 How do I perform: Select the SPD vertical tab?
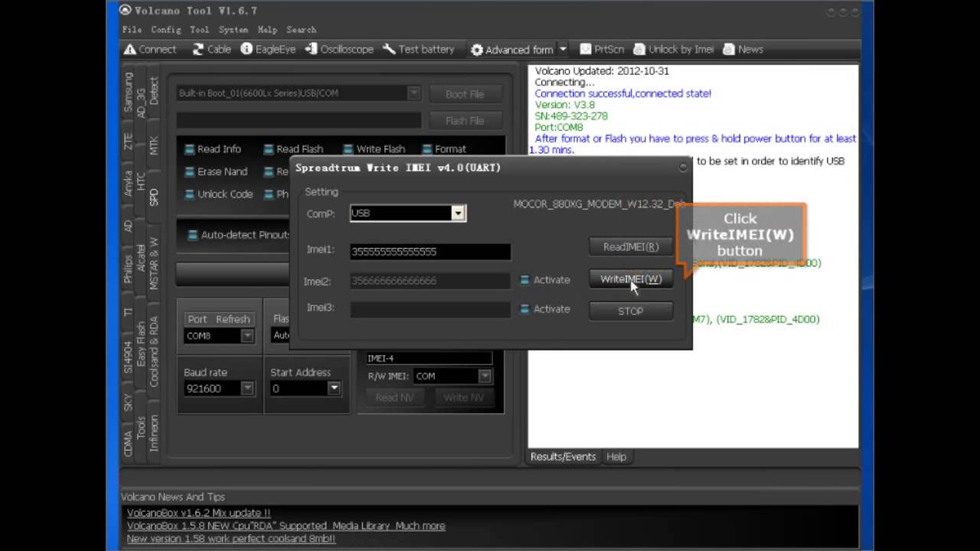pyautogui.click(x=153, y=197)
